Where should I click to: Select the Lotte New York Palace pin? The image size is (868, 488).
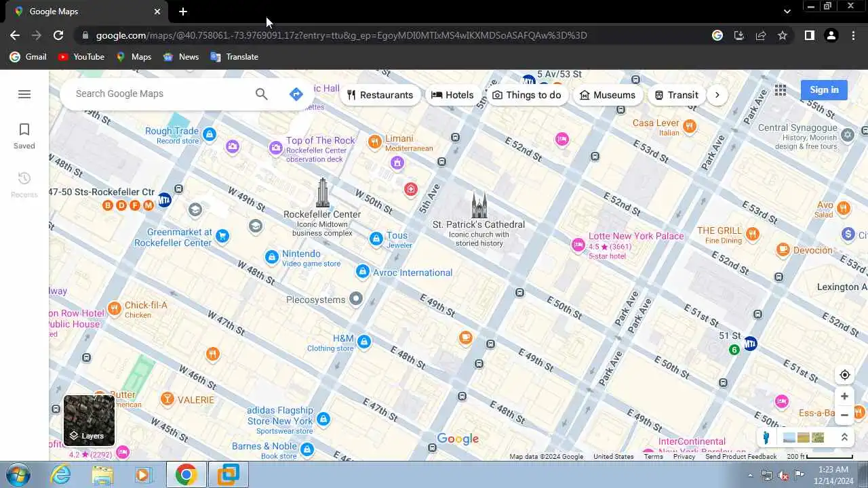tap(578, 245)
